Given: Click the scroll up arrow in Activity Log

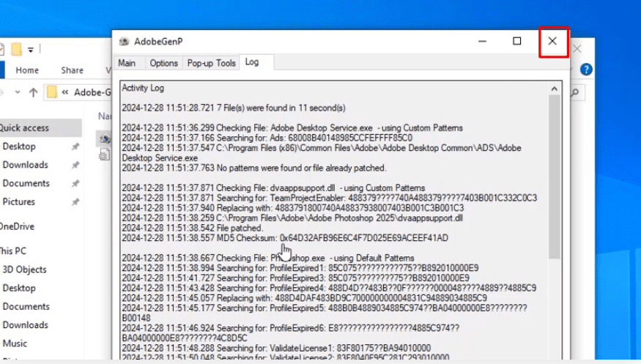Looking at the screenshot, I should click(x=555, y=89).
